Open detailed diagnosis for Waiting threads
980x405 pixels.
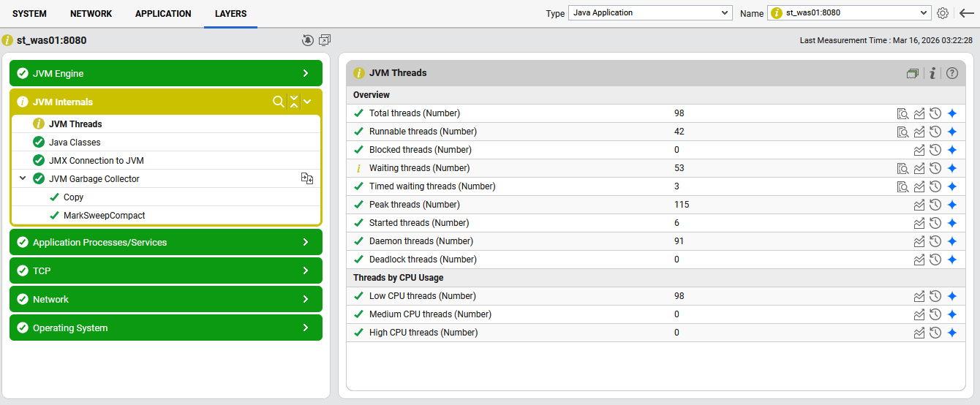click(902, 168)
